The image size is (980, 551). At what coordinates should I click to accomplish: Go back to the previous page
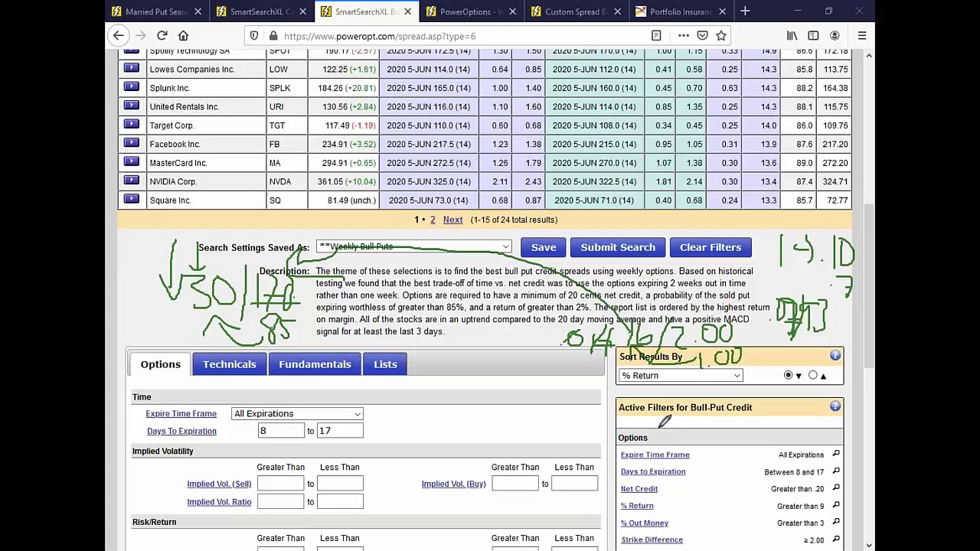(119, 35)
